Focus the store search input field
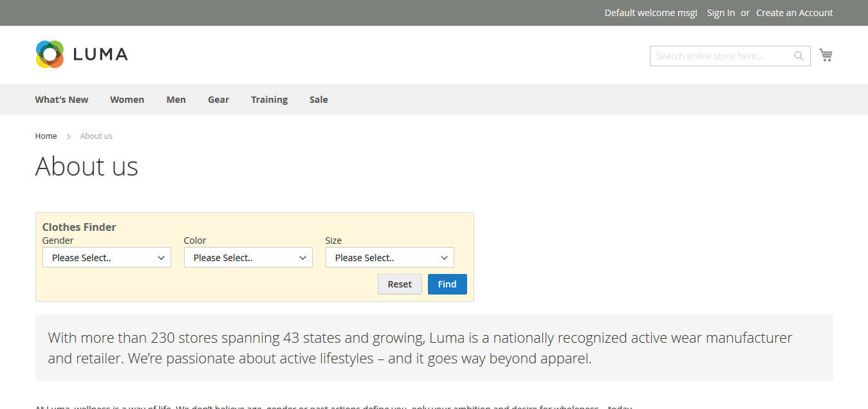Image resolution: width=868 pixels, height=409 pixels. [721, 56]
